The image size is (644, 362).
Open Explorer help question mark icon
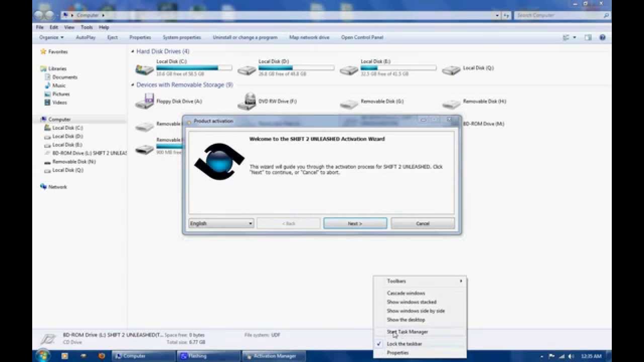coord(602,37)
